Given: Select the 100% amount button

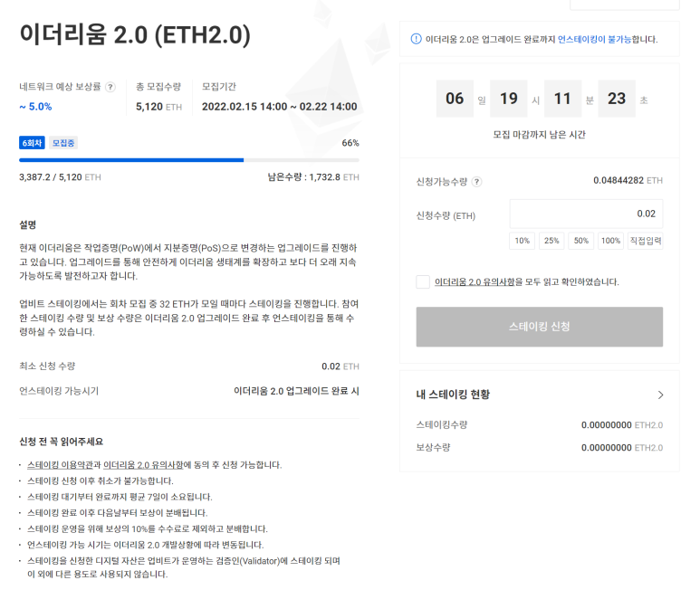Looking at the screenshot, I should pos(610,241).
